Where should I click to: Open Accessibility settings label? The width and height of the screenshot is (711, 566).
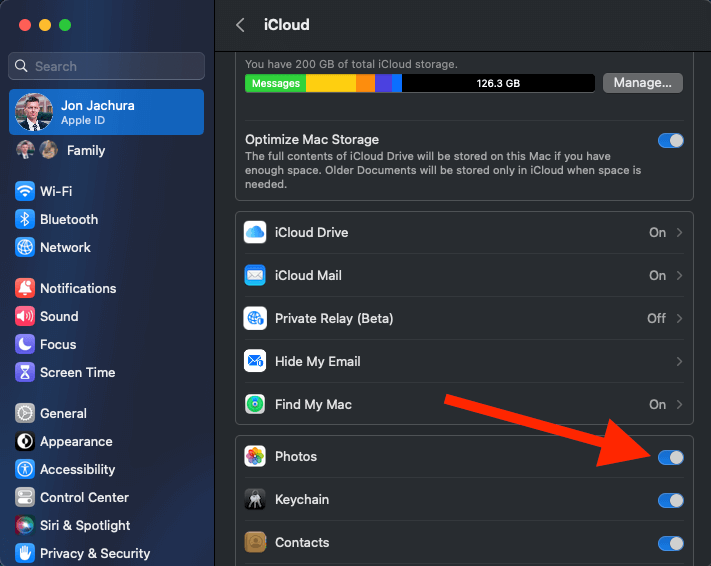[78, 469]
